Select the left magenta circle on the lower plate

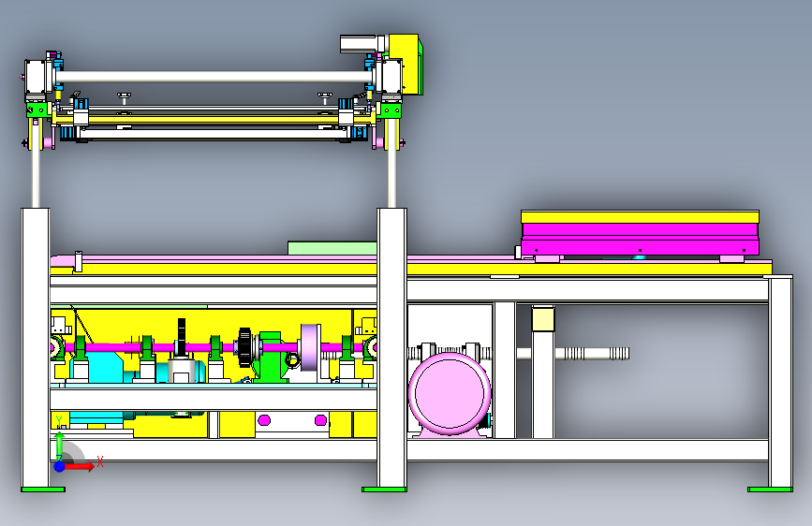click(x=264, y=420)
